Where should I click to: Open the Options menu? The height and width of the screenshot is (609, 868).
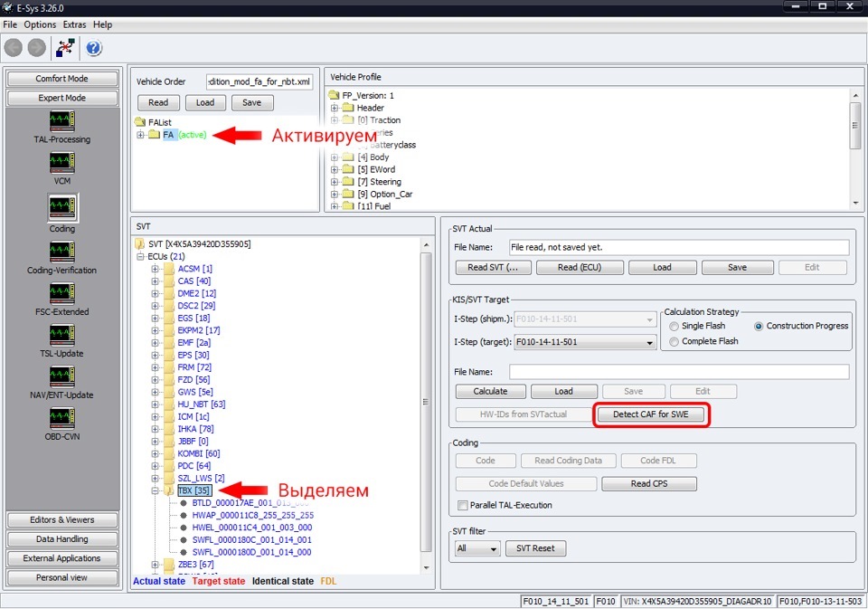click(x=40, y=24)
